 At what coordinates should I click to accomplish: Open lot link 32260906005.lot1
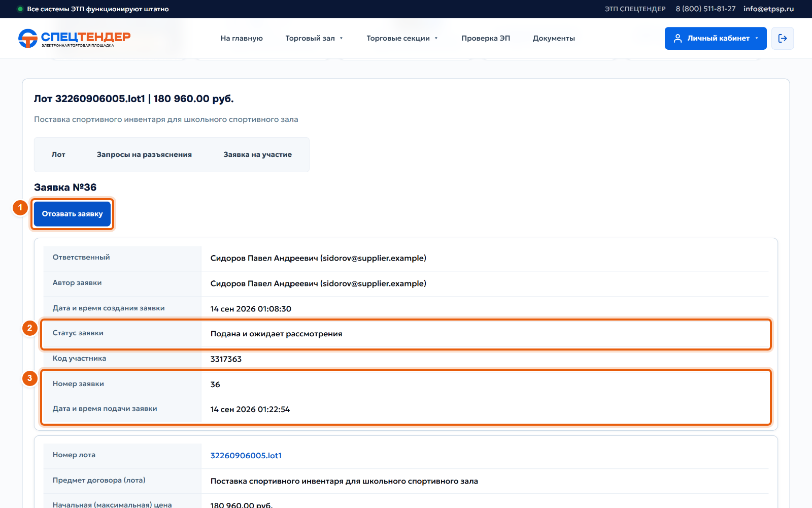pyautogui.click(x=246, y=456)
